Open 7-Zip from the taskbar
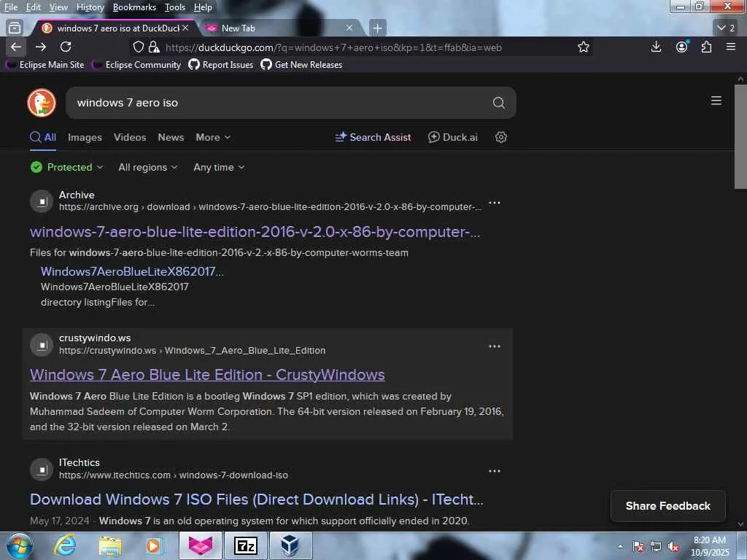The width and height of the screenshot is (747, 560). click(245, 545)
